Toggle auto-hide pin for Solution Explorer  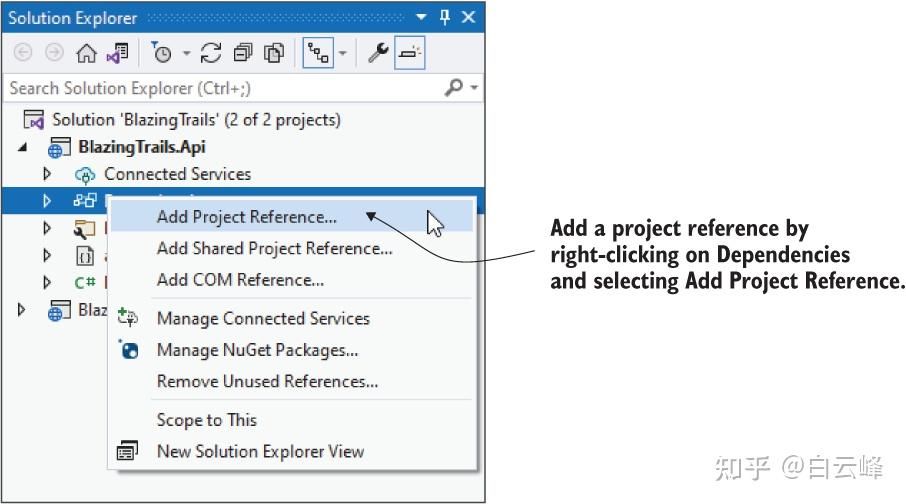pos(446,18)
